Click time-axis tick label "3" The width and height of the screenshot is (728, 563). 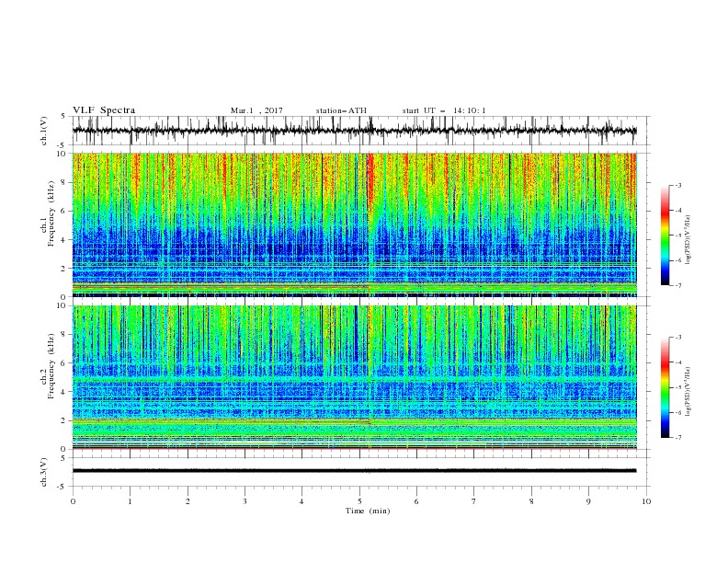tap(245, 501)
